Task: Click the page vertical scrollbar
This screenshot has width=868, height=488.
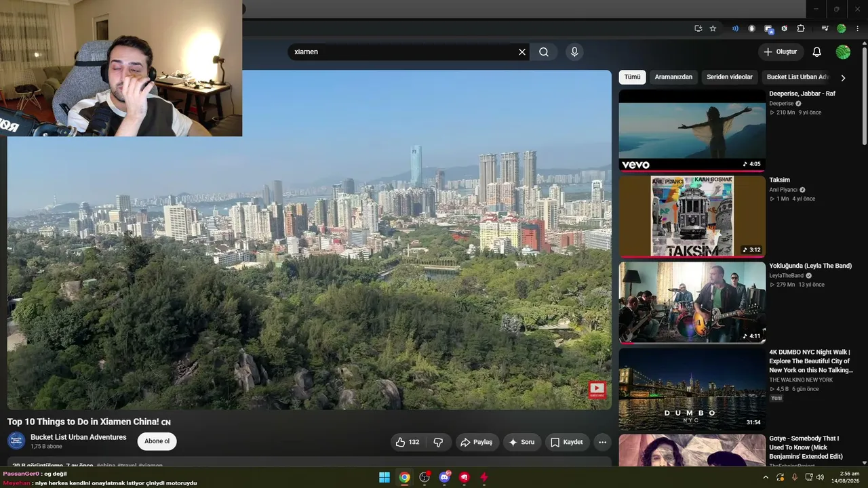Action: click(x=864, y=95)
